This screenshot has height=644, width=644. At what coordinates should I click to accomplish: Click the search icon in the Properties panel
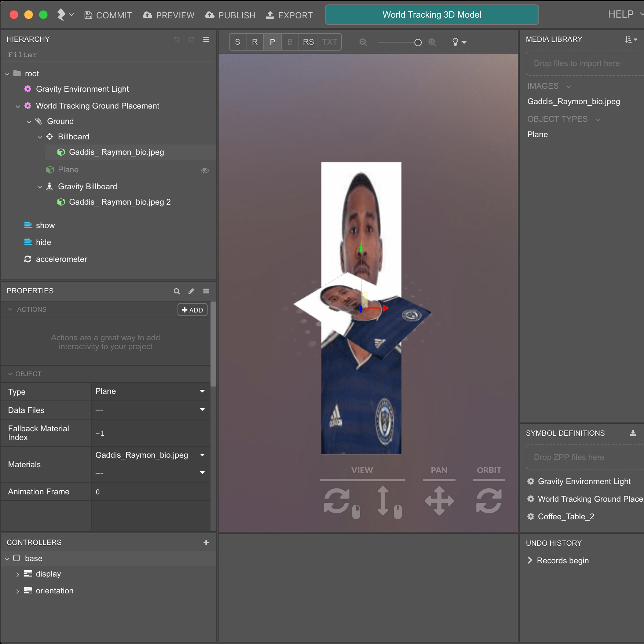(x=177, y=291)
